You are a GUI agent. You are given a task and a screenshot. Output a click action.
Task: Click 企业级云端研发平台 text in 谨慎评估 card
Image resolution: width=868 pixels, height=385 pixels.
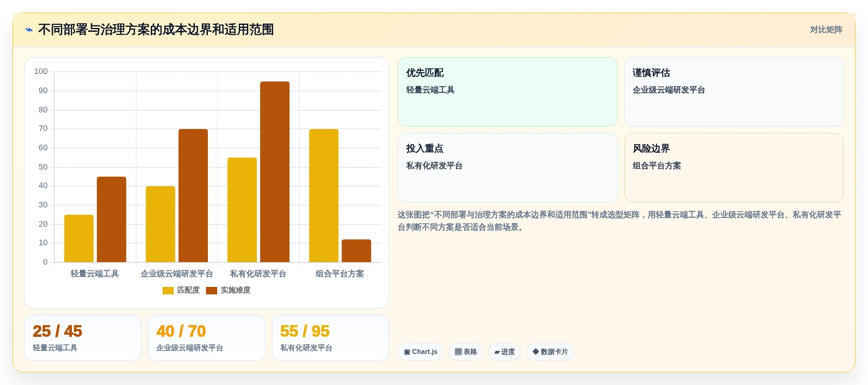point(669,90)
